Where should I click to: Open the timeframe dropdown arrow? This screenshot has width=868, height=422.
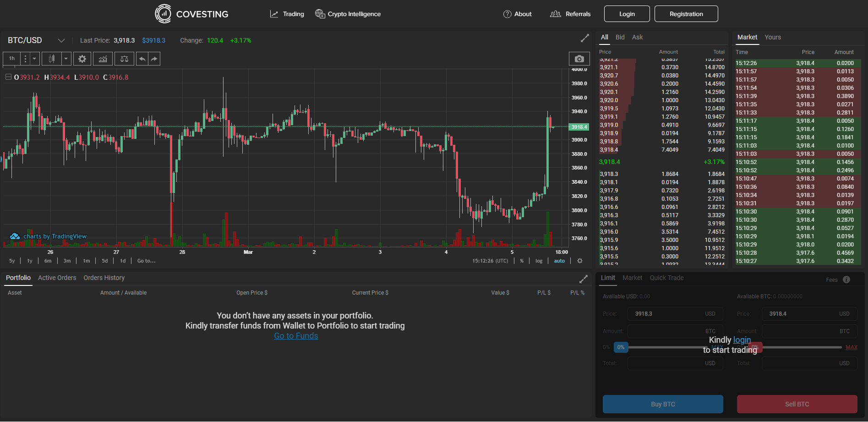point(34,59)
